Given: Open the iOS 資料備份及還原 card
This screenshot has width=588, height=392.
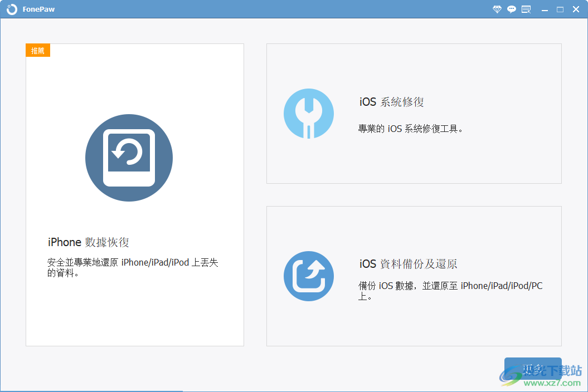Looking at the screenshot, I should pos(414,275).
